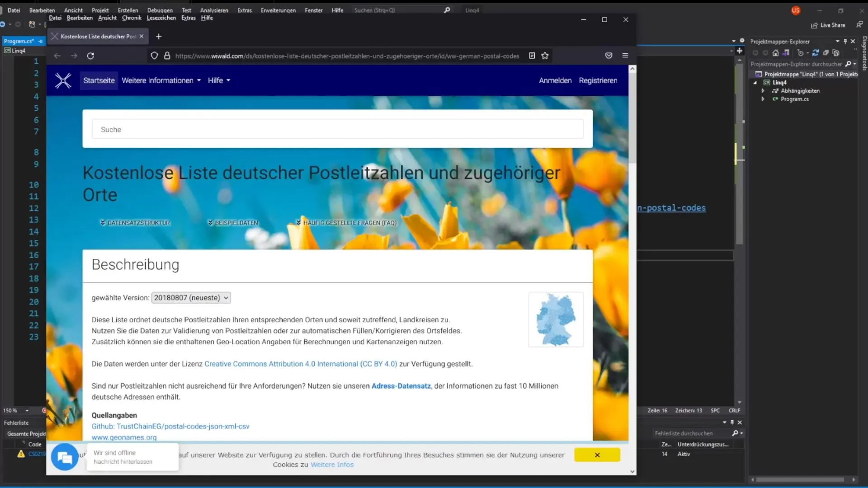This screenshot has height=488, width=868.
Task: Open Projektmappen-Explorer window options dropdown
Action: tap(837, 41)
